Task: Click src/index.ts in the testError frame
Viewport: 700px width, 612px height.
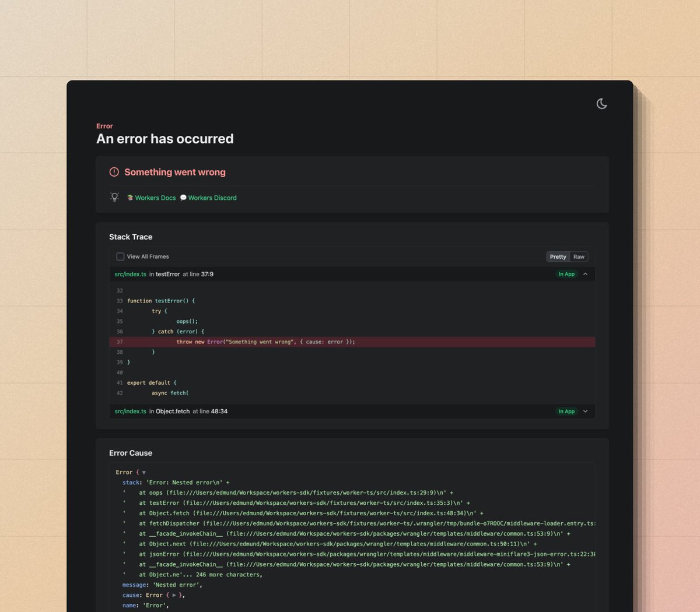Action: tap(130, 273)
